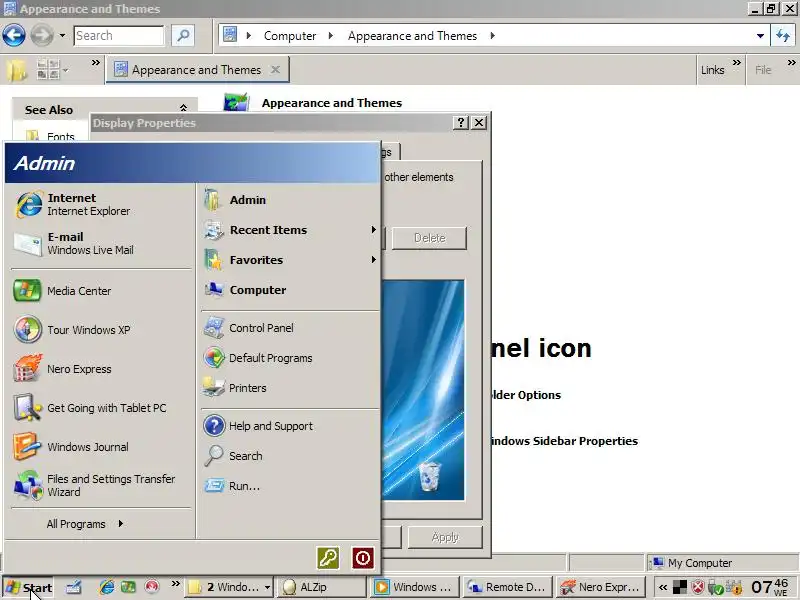
Task: Open Control Panel from Start menu
Action: (x=290, y=328)
